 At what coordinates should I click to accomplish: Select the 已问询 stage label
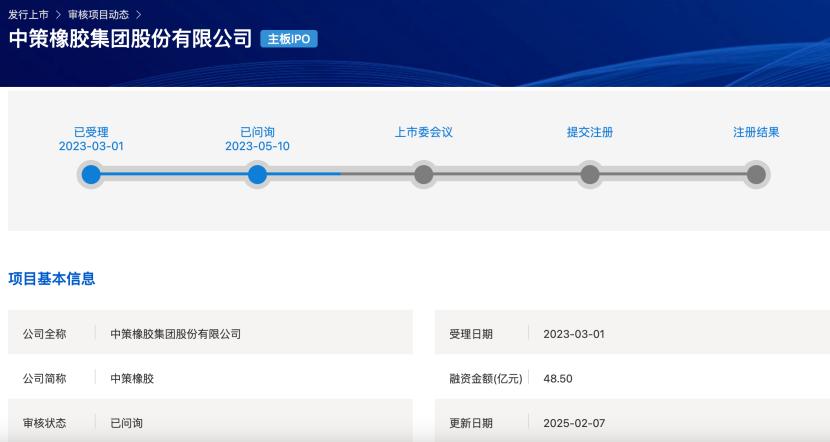click(x=257, y=132)
